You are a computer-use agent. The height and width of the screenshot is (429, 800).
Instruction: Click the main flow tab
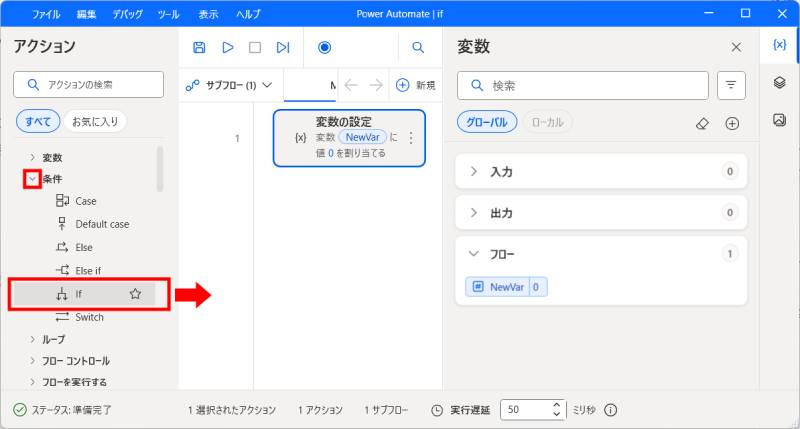[x=310, y=85]
